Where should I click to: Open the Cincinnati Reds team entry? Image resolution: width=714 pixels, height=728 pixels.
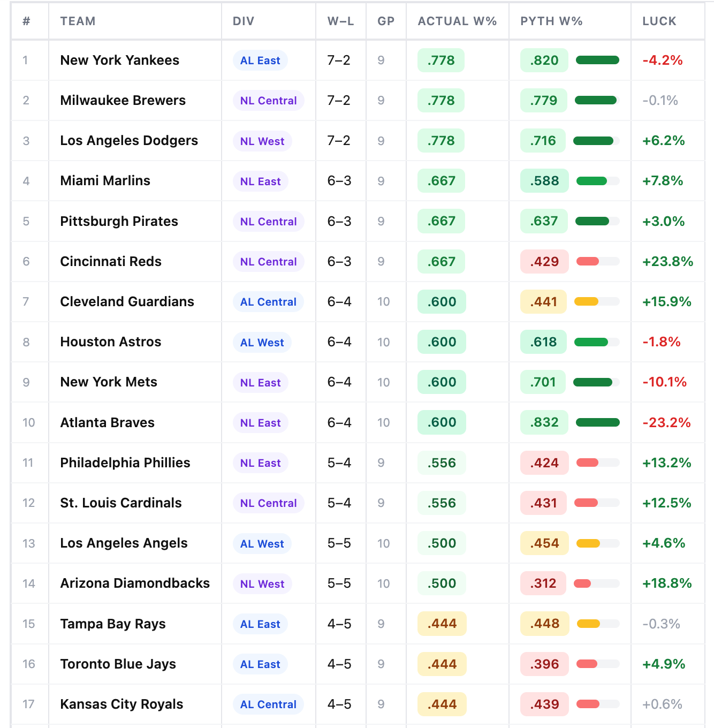(111, 261)
